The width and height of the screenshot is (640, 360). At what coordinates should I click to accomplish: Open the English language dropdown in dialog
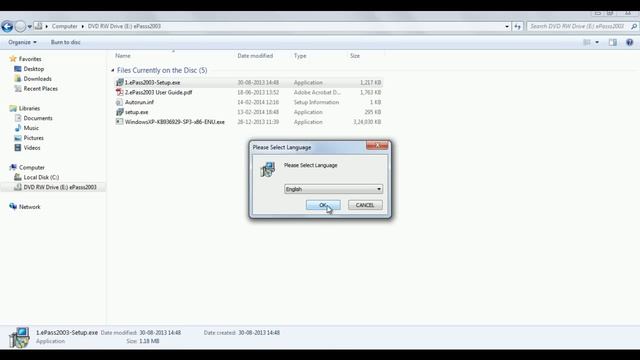pyautogui.click(x=333, y=189)
